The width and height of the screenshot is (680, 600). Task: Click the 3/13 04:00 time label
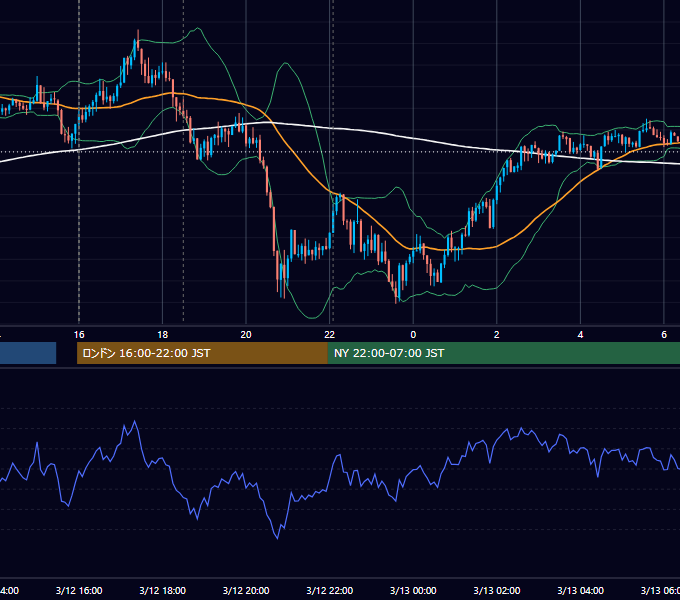coord(580,590)
